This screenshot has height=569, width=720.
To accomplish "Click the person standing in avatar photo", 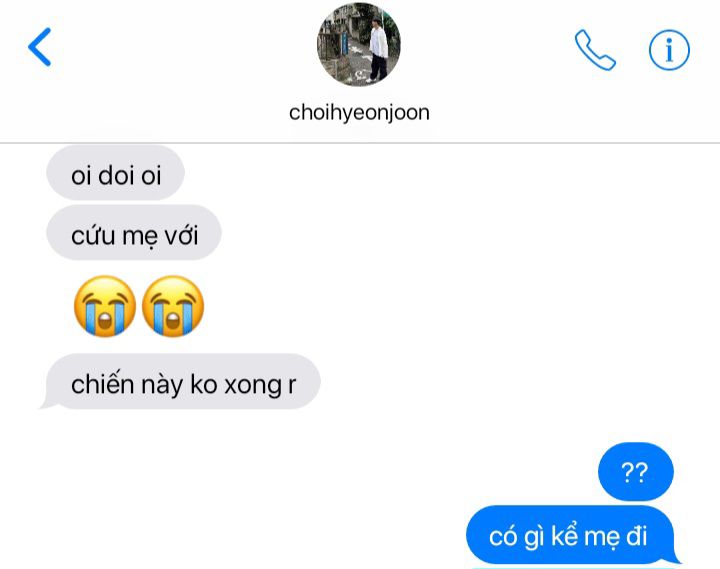I will pos(378,50).
